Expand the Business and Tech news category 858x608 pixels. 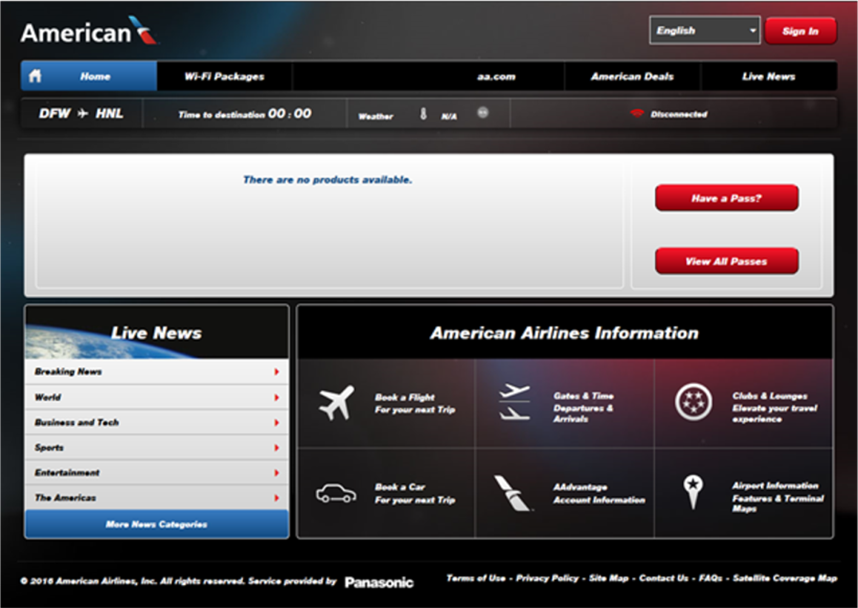point(156,423)
